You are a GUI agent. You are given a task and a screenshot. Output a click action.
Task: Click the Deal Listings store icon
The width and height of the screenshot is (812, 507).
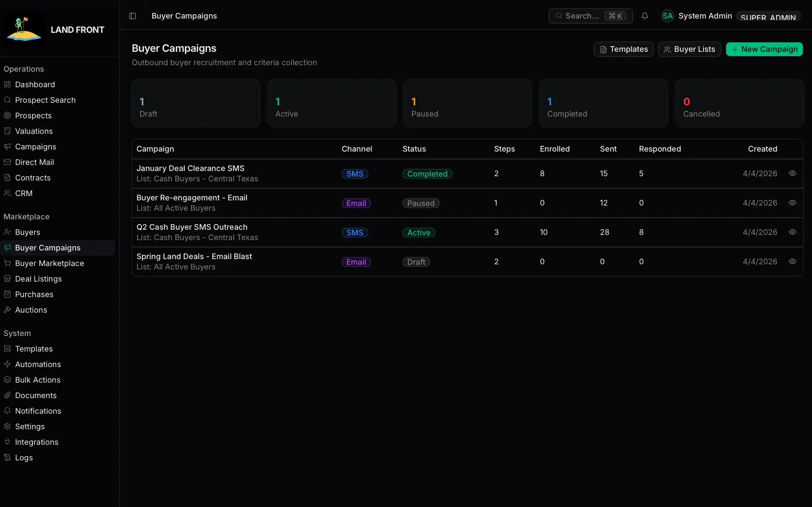click(x=7, y=279)
